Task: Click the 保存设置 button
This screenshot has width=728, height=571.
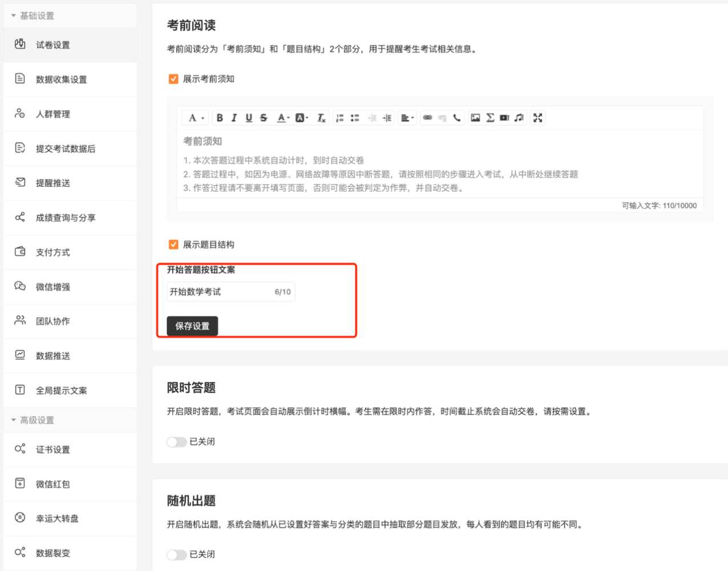Action: [x=192, y=326]
